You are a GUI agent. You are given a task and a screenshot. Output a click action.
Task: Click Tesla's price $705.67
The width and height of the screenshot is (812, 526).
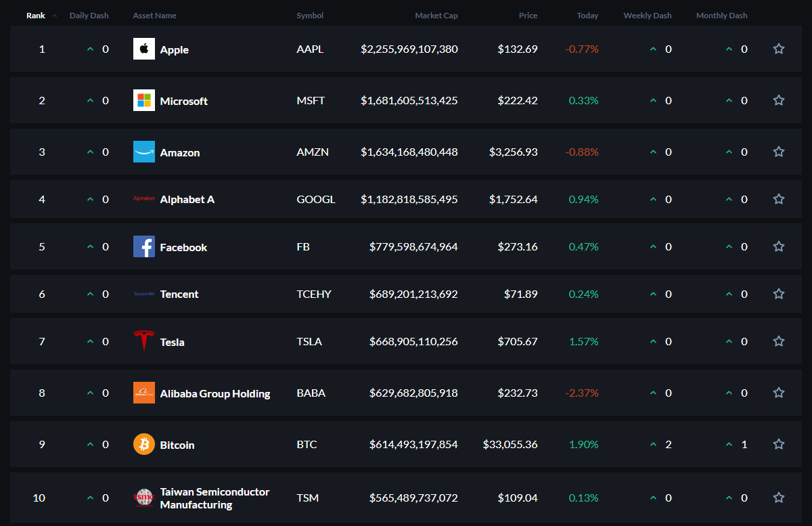coord(518,342)
